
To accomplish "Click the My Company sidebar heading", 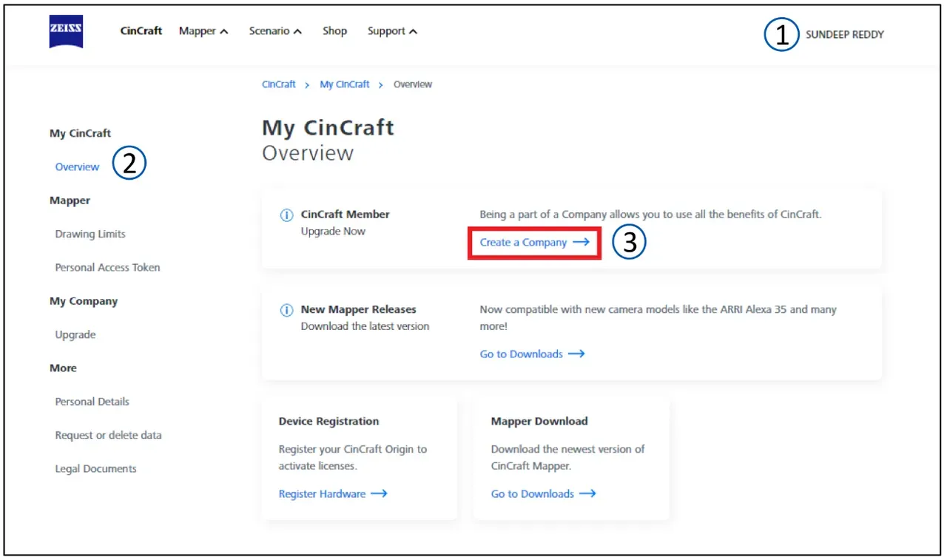I will click(x=84, y=302).
